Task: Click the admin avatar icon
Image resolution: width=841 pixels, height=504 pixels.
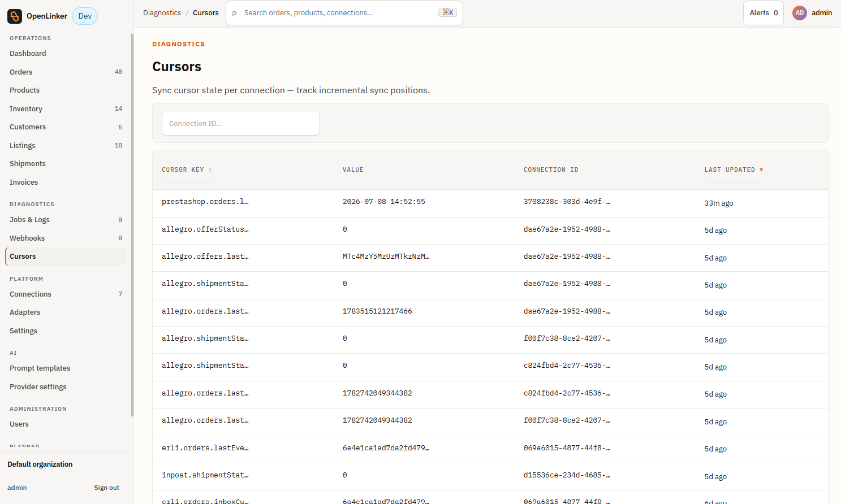Action: (799, 13)
